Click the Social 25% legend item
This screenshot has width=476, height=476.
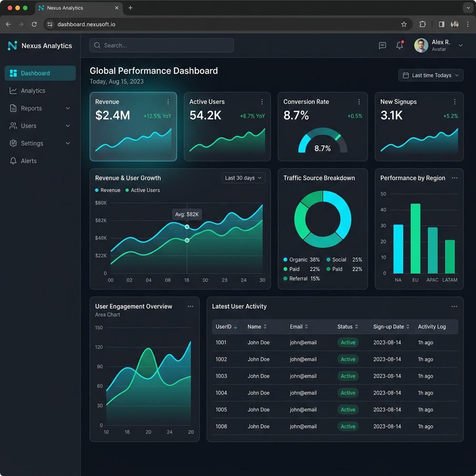coord(344,259)
